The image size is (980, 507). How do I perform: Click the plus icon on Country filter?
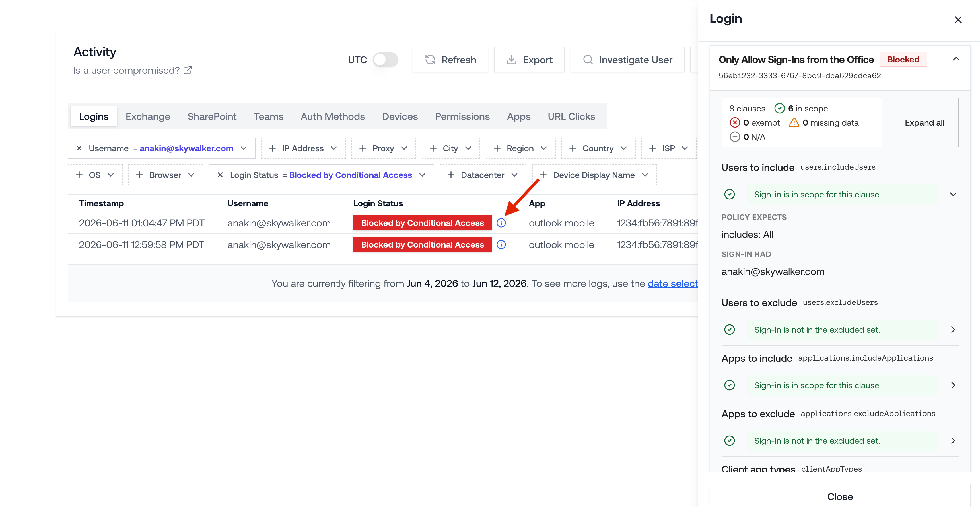click(573, 148)
